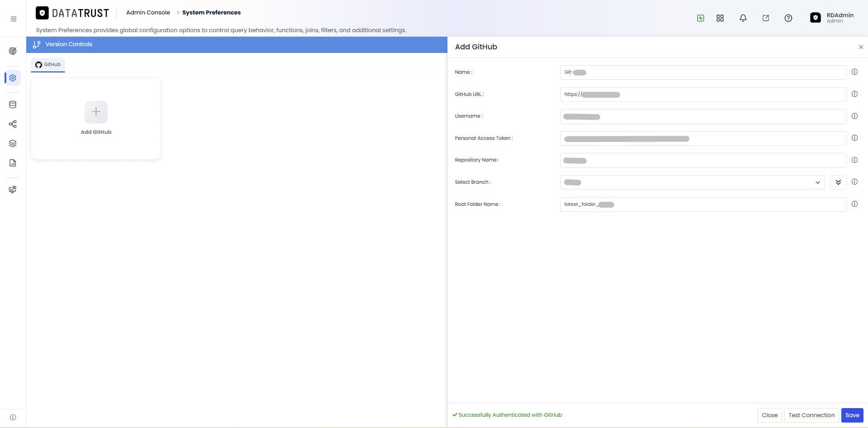Screen dimensions: 868x428
Task: Open the hamburger menu icon
Action: coord(14,19)
